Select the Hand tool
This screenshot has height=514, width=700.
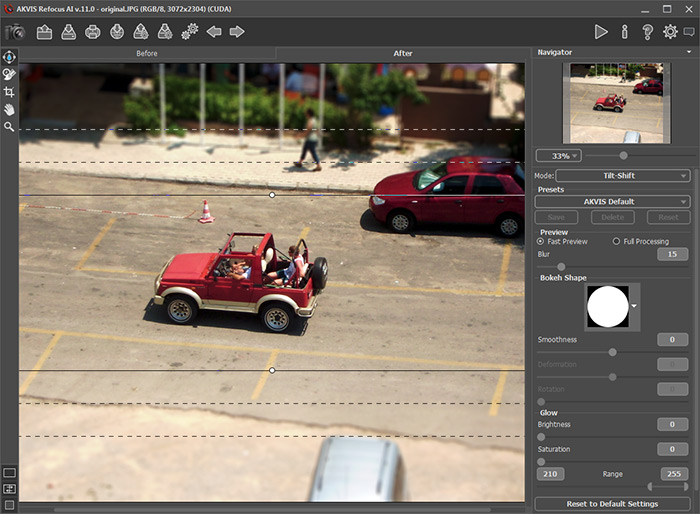coord(9,109)
